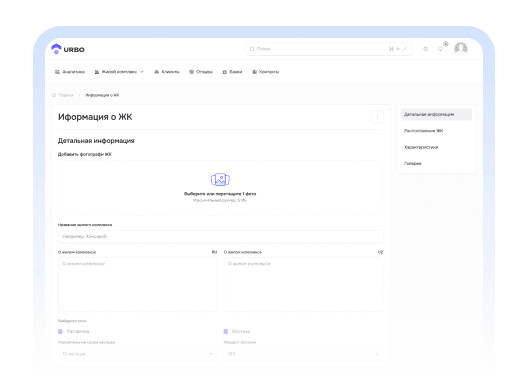Focus the RU О жилом комплексе textarea
The height and width of the screenshot is (380, 529).
[x=138, y=284]
